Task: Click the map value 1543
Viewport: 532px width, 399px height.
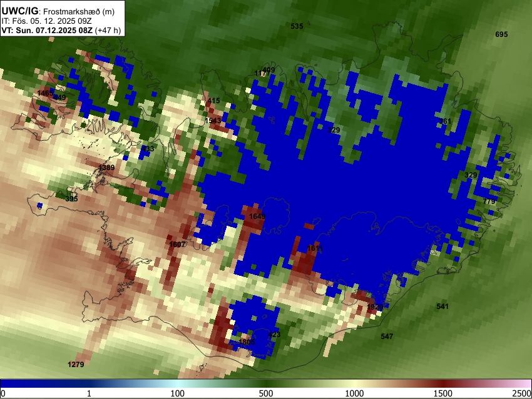Action: coord(213,121)
